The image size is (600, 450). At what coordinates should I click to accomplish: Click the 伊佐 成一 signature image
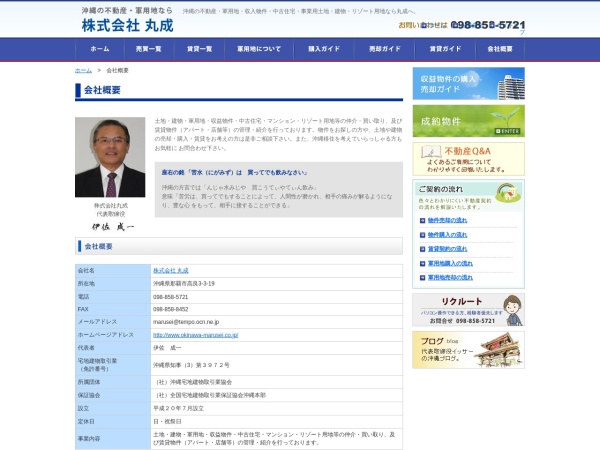point(113,227)
